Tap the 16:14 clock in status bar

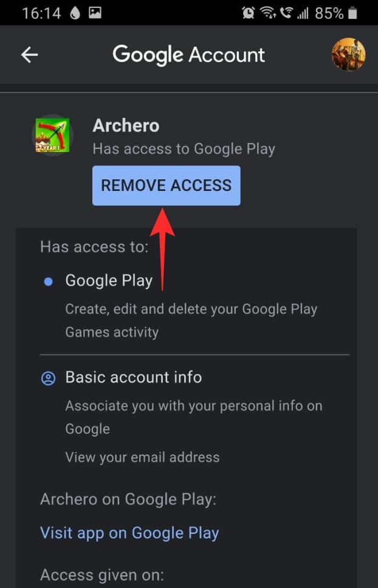[x=41, y=13]
